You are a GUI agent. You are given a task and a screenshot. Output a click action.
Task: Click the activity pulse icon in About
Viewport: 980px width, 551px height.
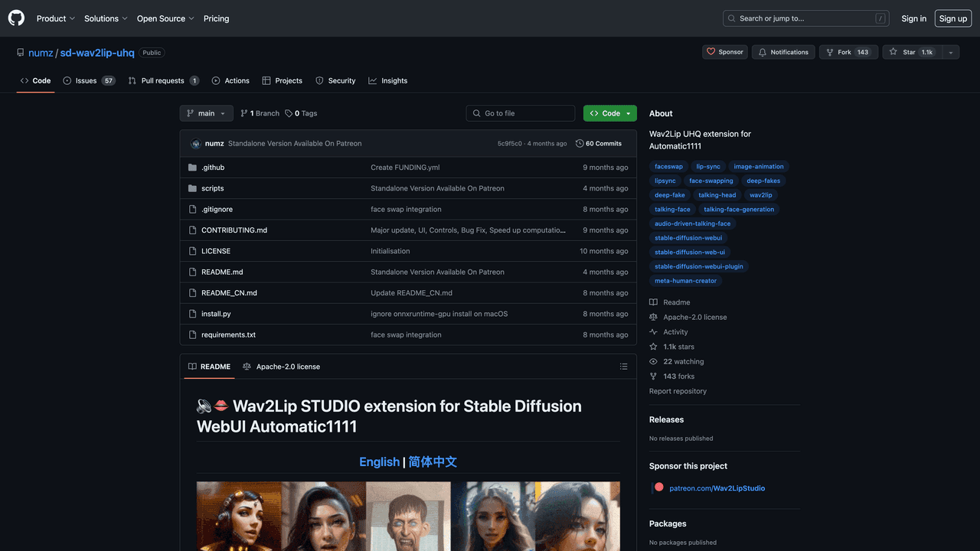(653, 332)
